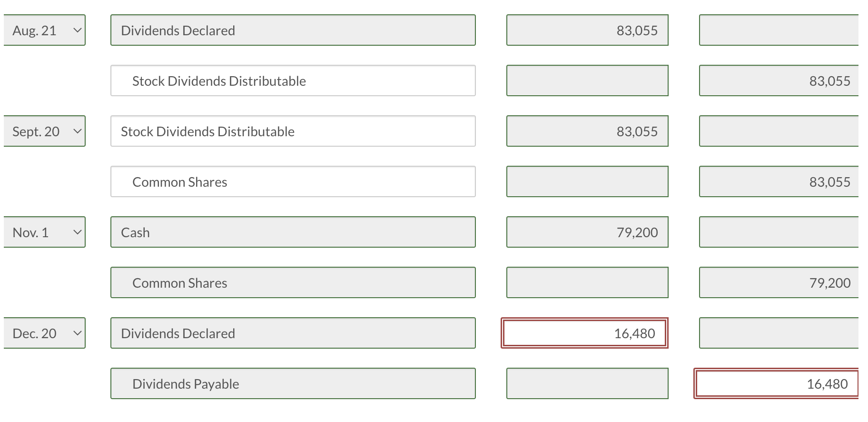The height and width of the screenshot is (422, 868).
Task: Open the Nov. 1 date dropdown
Action: click(x=45, y=232)
